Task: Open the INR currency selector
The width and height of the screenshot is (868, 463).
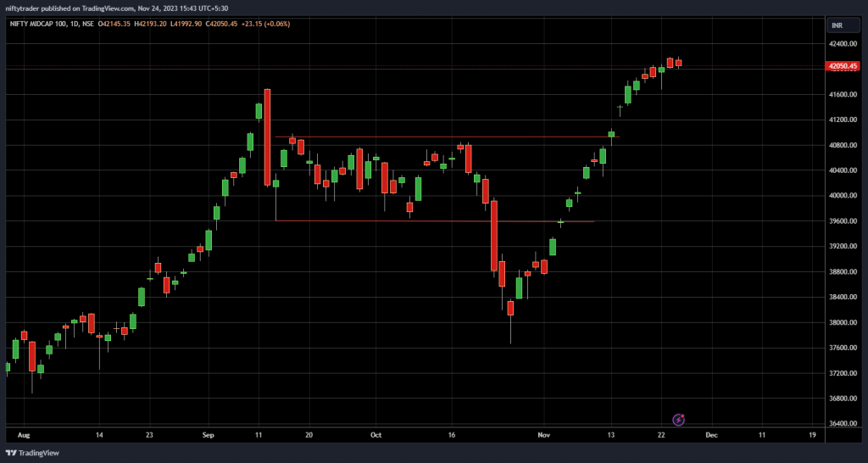Action: pyautogui.click(x=843, y=25)
